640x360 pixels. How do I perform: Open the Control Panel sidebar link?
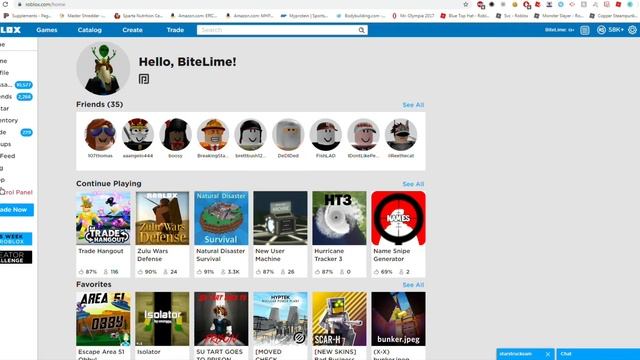pyautogui.click(x=16, y=192)
